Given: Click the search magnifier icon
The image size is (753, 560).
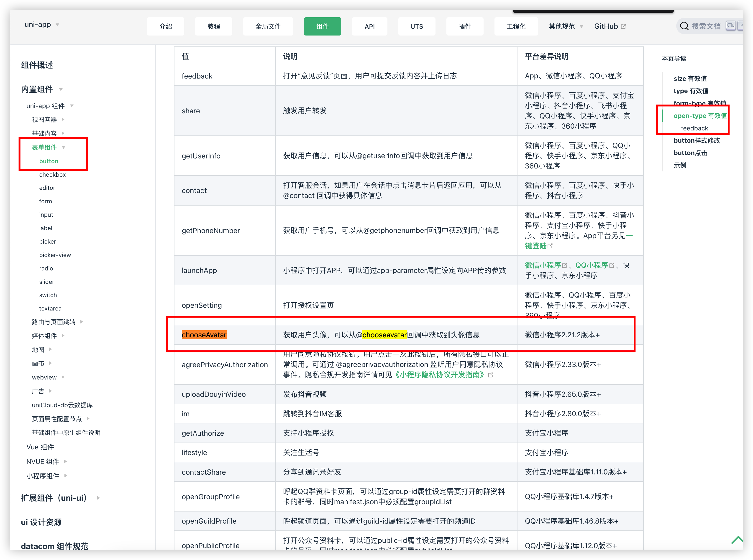Looking at the screenshot, I should [x=684, y=26].
